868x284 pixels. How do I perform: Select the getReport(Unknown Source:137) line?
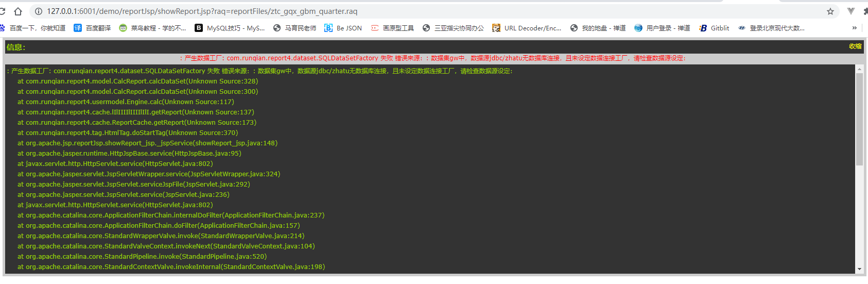136,112
